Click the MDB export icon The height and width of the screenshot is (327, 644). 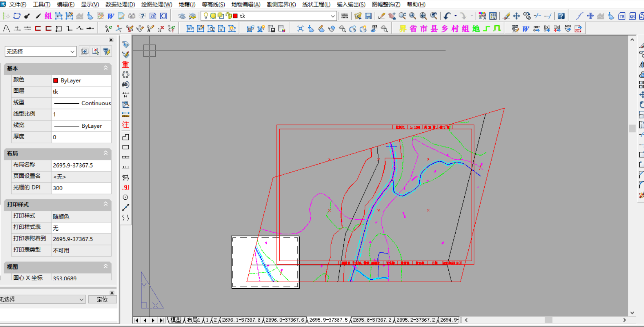[x=568, y=29]
